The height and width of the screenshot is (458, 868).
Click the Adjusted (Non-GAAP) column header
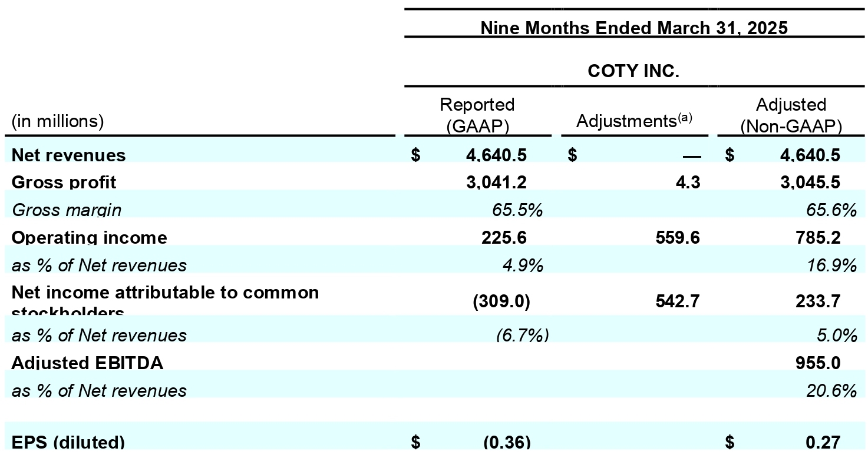tap(791, 115)
